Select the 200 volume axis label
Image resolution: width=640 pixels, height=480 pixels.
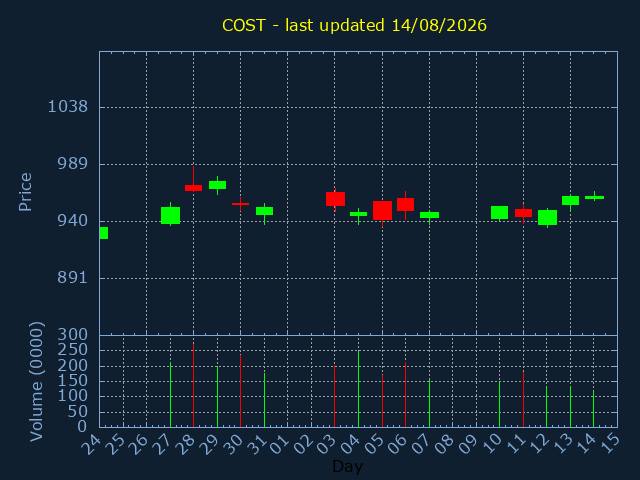tap(72, 366)
